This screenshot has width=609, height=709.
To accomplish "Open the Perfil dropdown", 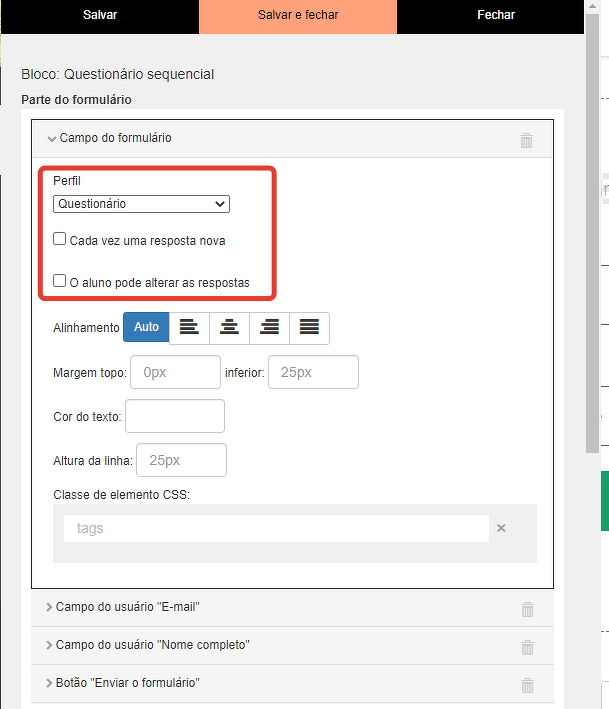I will [x=141, y=204].
